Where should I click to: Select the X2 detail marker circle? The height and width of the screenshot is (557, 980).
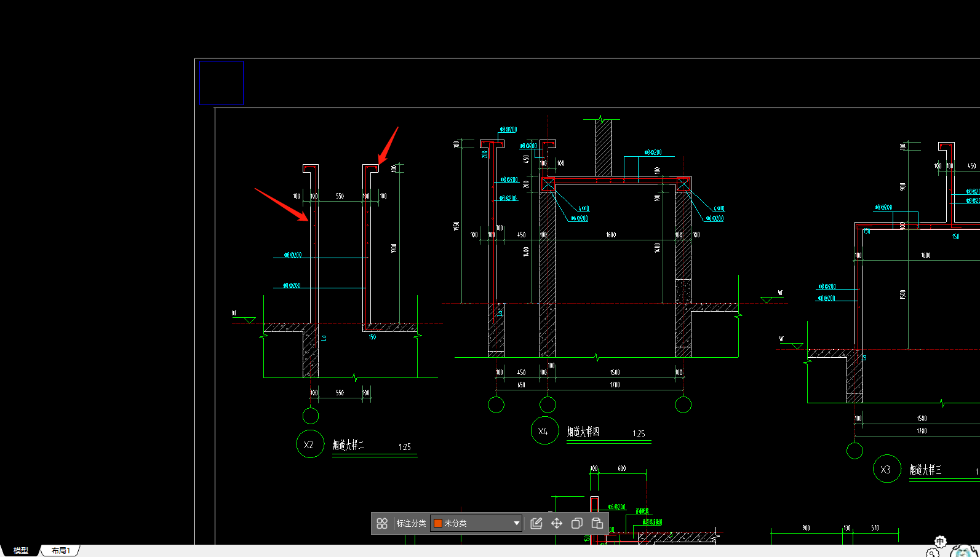310,444
